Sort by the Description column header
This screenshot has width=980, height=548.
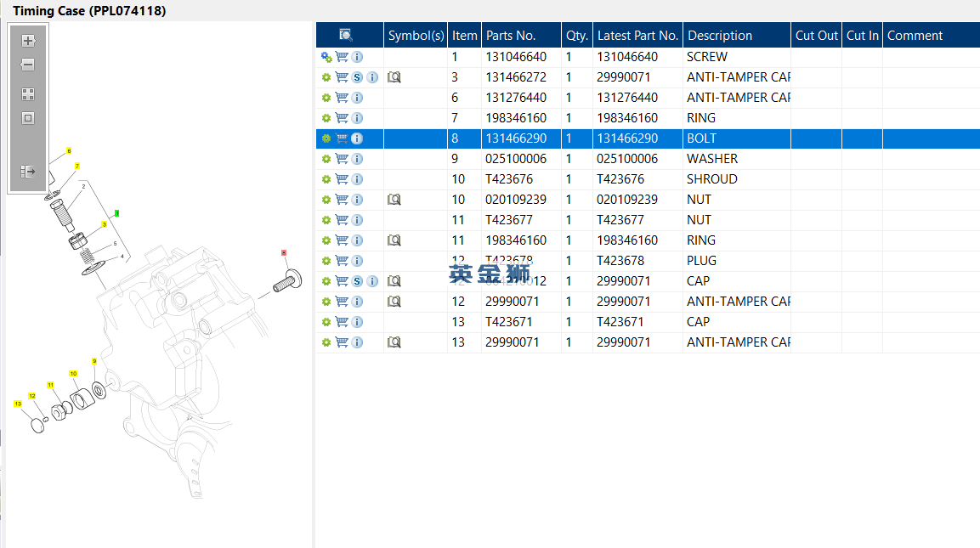[x=736, y=35]
